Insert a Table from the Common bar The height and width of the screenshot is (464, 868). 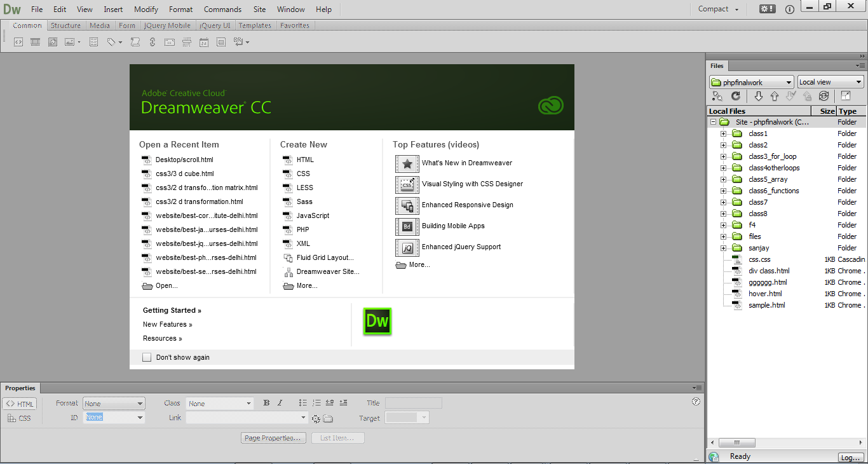click(93, 42)
